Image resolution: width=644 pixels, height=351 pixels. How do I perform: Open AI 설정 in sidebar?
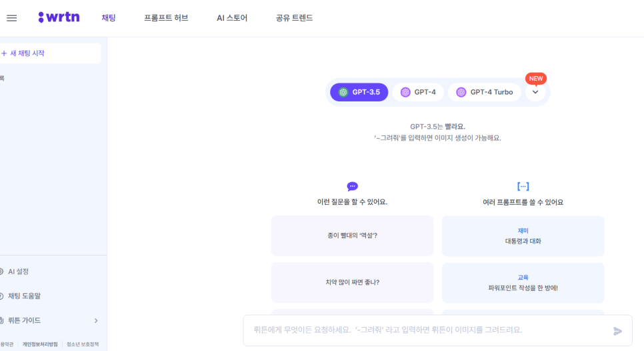click(x=18, y=272)
